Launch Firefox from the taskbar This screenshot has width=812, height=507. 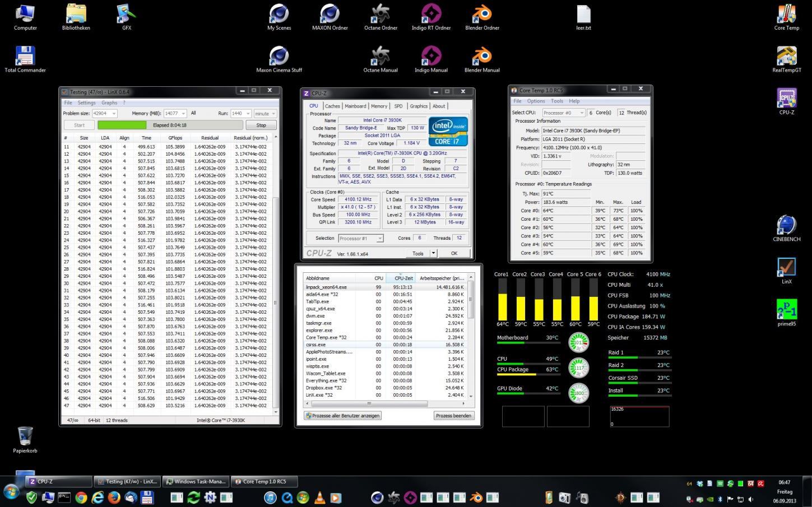(x=114, y=497)
